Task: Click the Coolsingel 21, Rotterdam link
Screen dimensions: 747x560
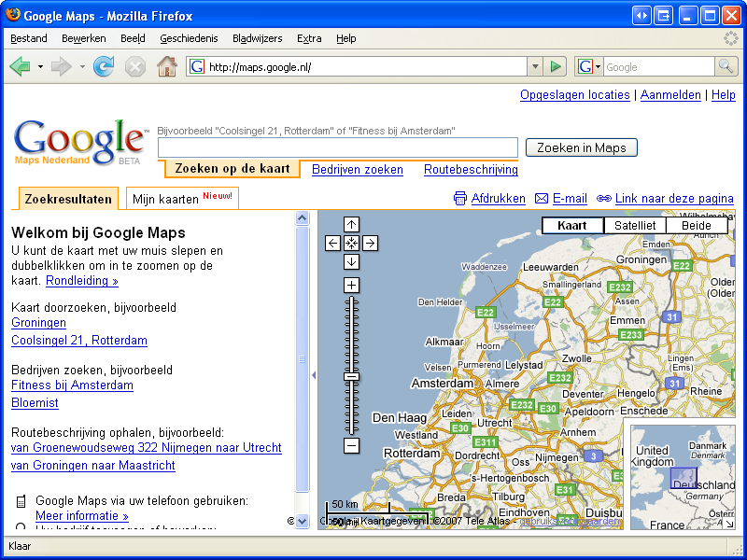Action: [x=79, y=340]
